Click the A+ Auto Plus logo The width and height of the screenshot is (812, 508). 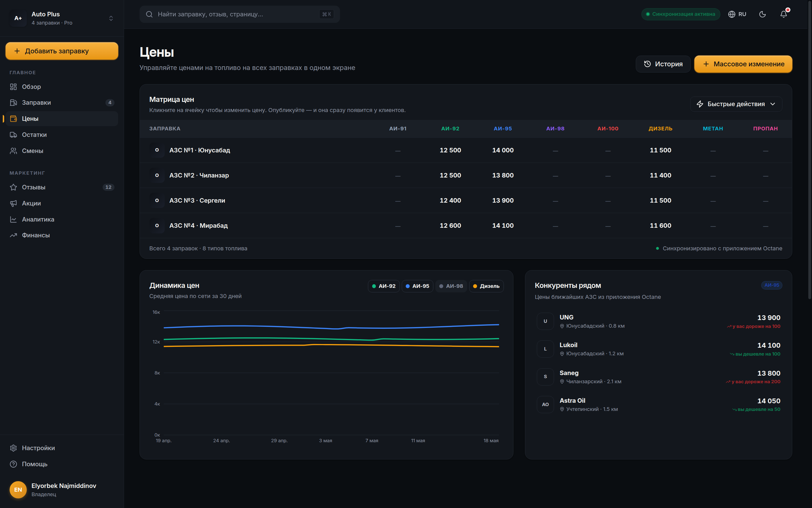(x=18, y=18)
